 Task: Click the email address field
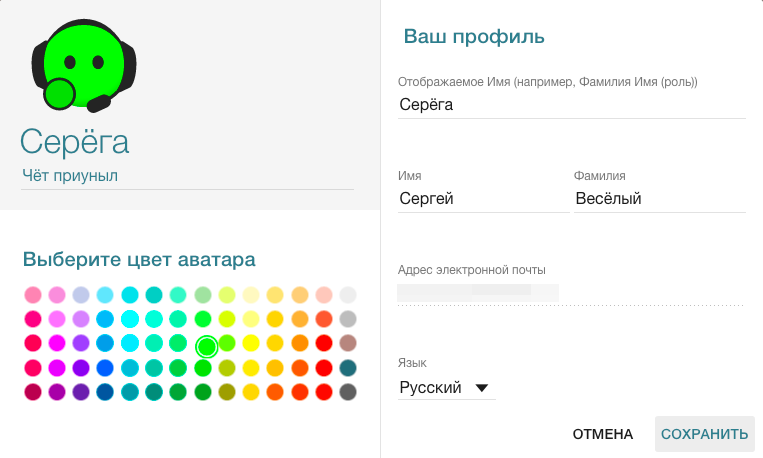[571, 293]
